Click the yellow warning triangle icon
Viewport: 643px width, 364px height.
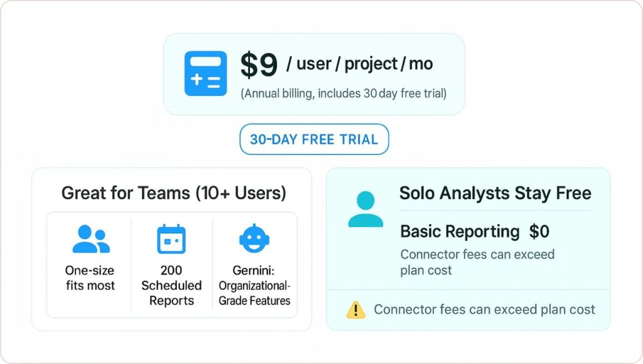pyautogui.click(x=355, y=309)
